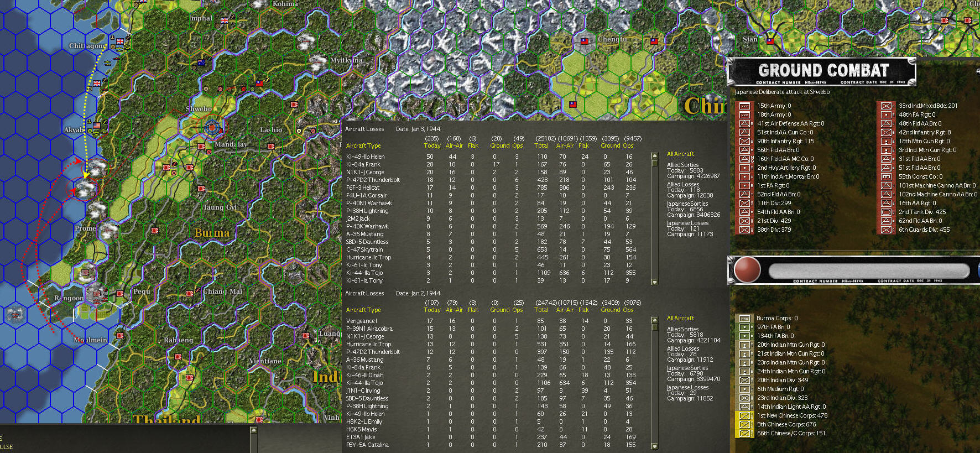The width and height of the screenshot is (980, 453).
Task: Click the 38th Div unit icon
Action: pyautogui.click(x=744, y=230)
